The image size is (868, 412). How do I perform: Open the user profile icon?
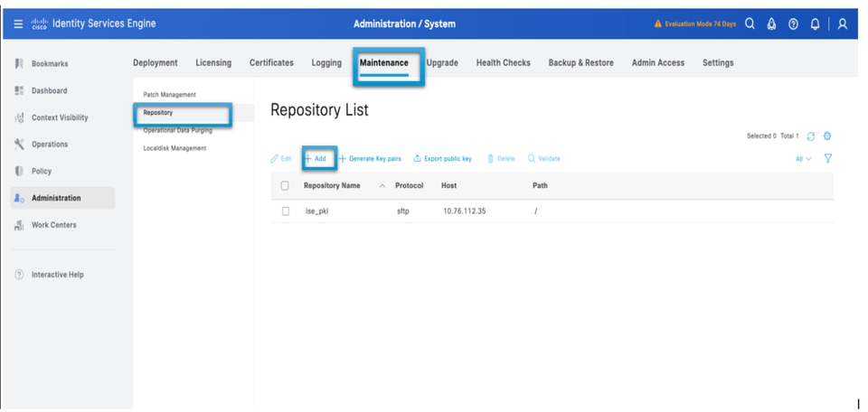[843, 23]
